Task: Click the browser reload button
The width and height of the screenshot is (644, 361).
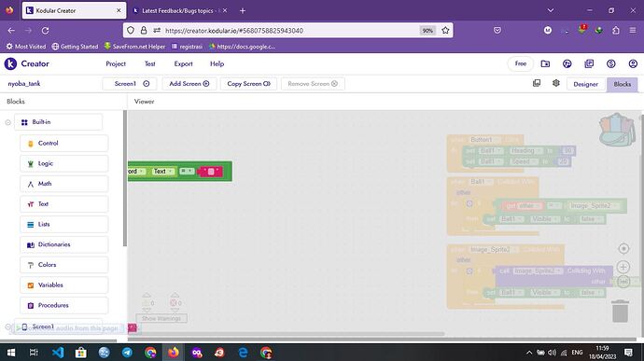Action: point(45,31)
